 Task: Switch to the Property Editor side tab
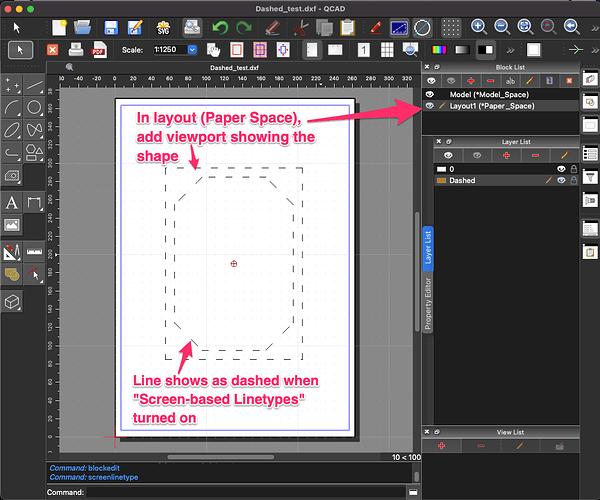(x=428, y=303)
